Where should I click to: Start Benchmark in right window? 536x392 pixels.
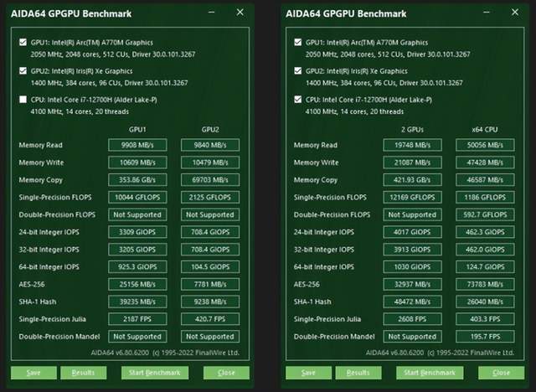pos(430,373)
